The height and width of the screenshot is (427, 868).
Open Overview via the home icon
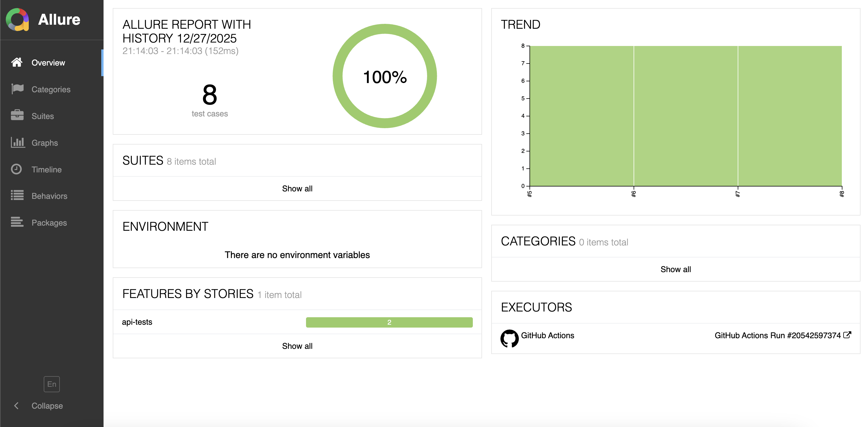tap(17, 62)
